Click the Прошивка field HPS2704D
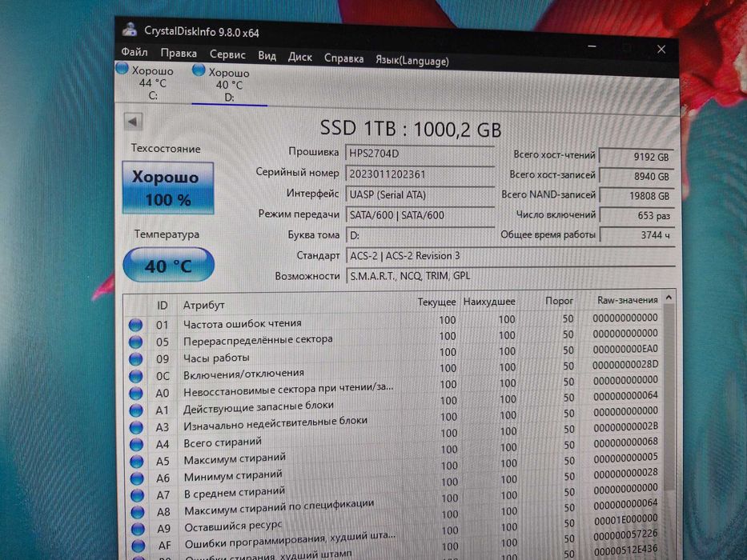The height and width of the screenshot is (560, 747). (x=420, y=154)
